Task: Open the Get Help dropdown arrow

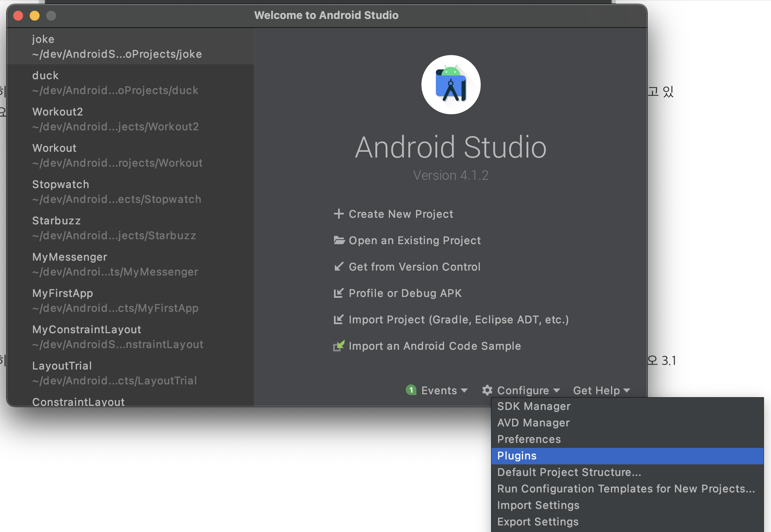Action: 627,390
